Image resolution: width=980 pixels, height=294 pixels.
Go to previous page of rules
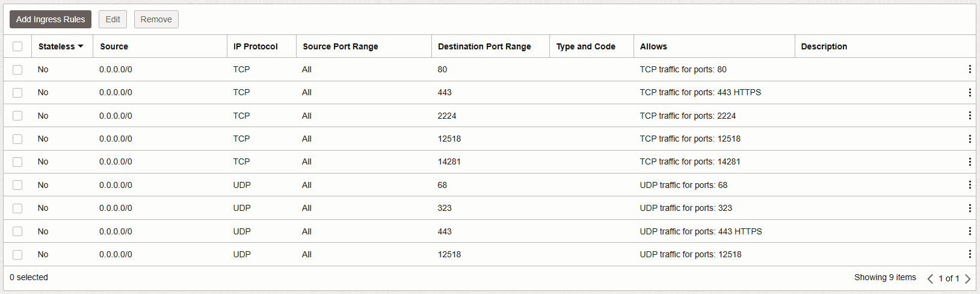point(930,278)
